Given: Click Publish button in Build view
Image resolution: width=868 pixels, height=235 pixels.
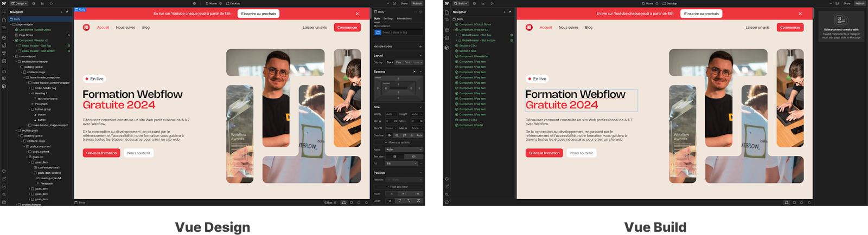Looking at the screenshot, I should point(860,3).
